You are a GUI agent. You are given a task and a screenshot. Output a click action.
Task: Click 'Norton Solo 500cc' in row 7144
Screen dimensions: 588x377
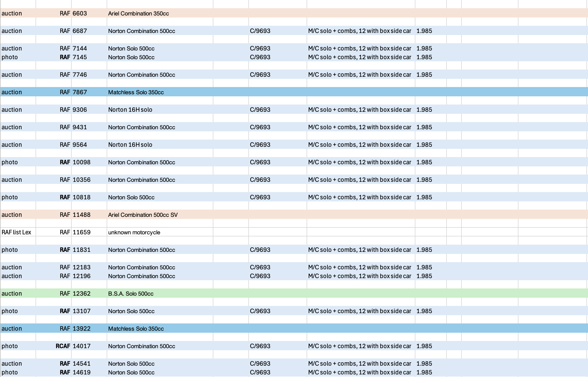[160, 48]
